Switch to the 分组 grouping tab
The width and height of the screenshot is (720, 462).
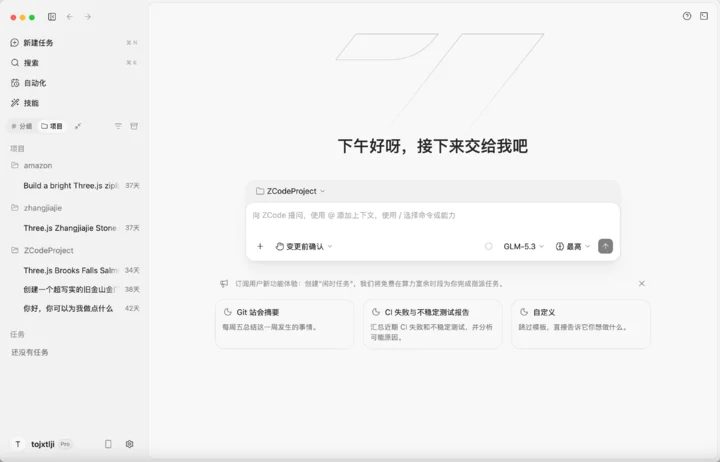pos(22,126)
